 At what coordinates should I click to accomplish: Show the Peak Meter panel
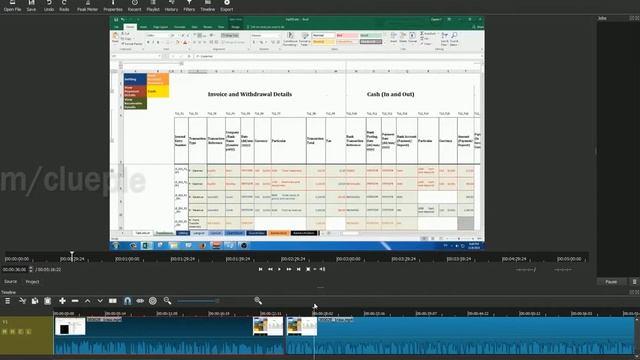(x=87, y=6)
